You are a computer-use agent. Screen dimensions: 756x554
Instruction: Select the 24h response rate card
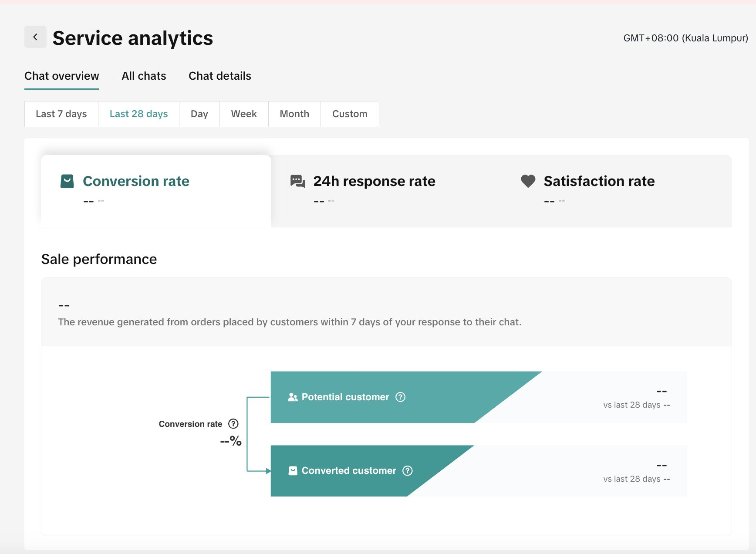386,191
